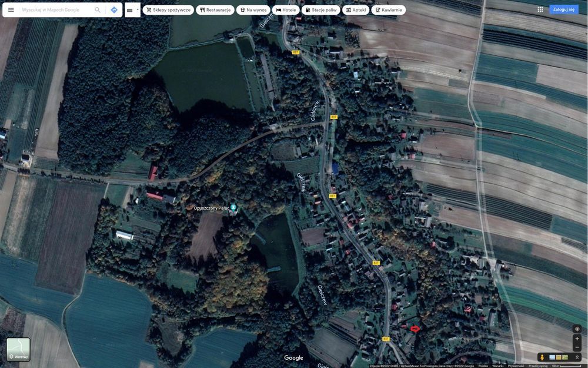Open the Google apps grid

[540, 9]
